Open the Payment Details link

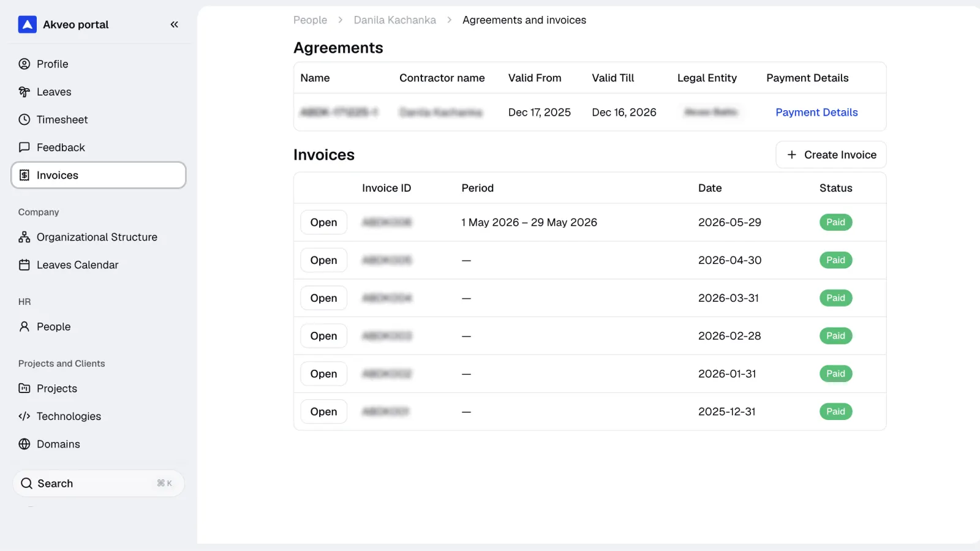pyautogui.click(x=816, y=113)
